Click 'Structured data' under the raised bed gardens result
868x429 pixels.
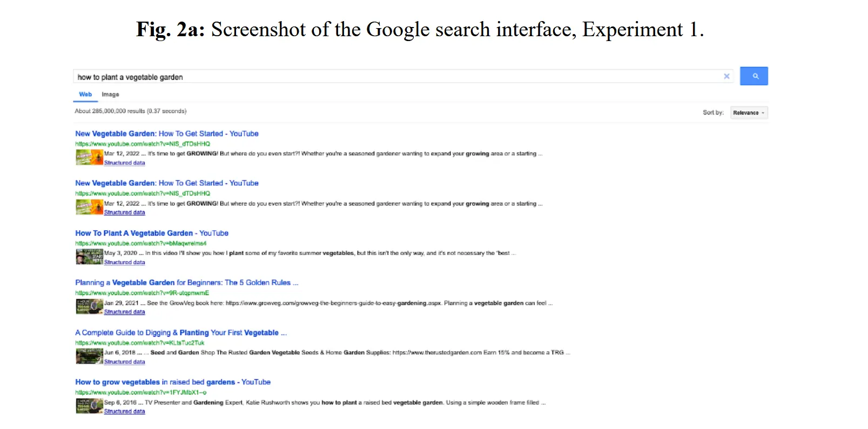124,412
